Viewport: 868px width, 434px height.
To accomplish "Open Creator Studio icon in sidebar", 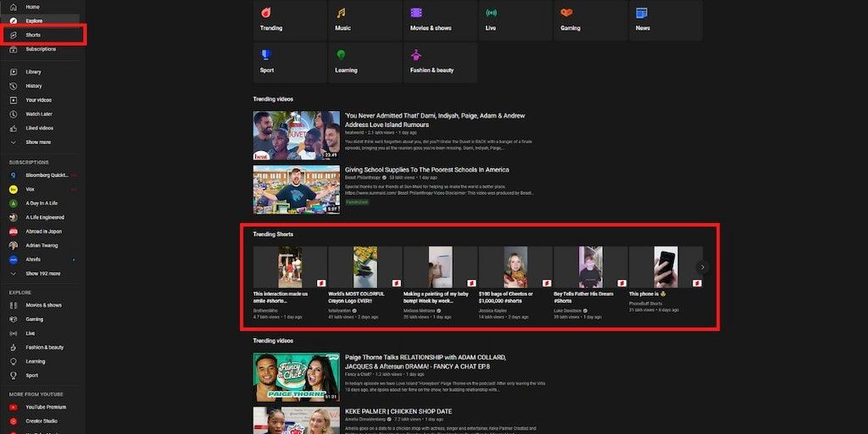I will pos(14,421).
